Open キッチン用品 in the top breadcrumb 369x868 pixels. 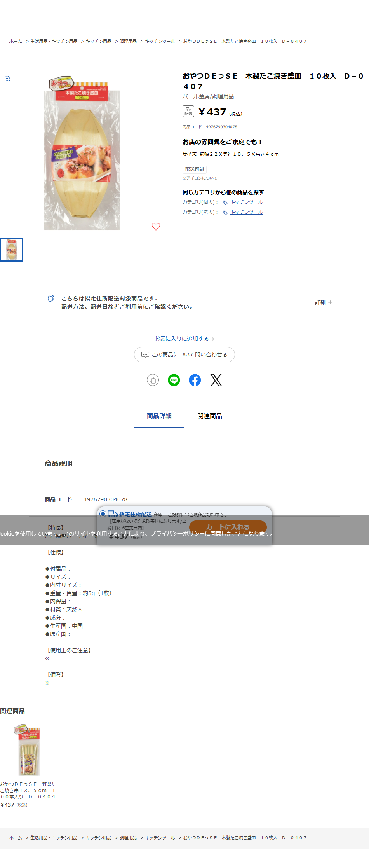pyautogui.click(x=99, y=41)
